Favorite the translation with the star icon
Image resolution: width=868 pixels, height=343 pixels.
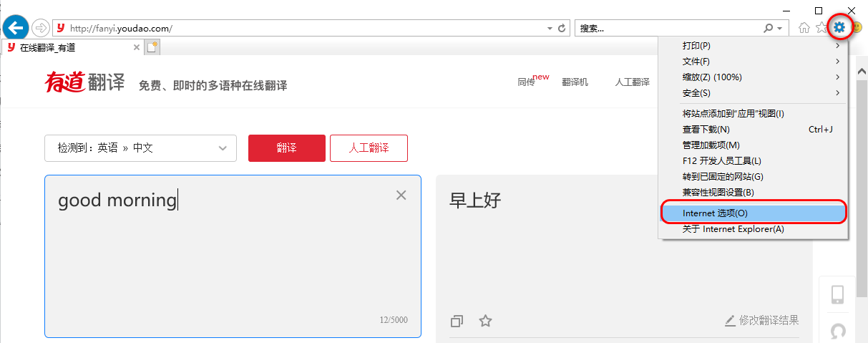click(x=485, y=321)
